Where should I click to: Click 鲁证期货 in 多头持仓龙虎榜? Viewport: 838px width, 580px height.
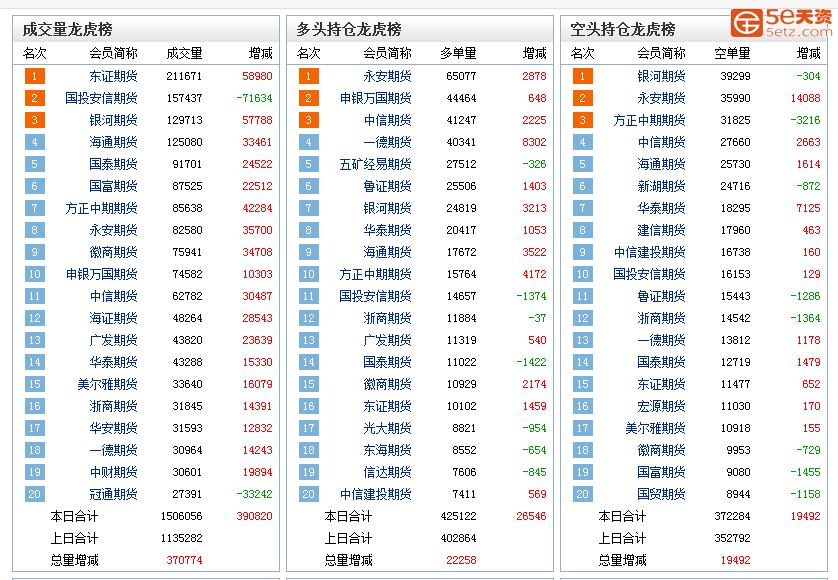click(x=387, y=186)
